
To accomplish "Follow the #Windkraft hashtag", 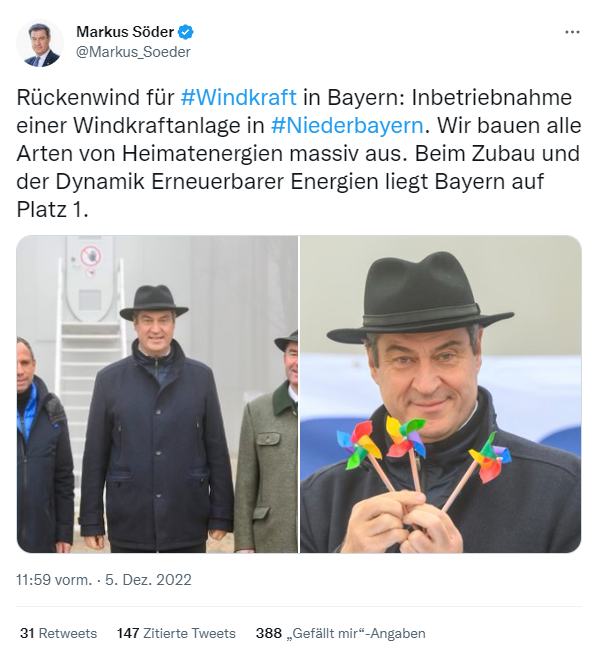I will click(239, 97).
